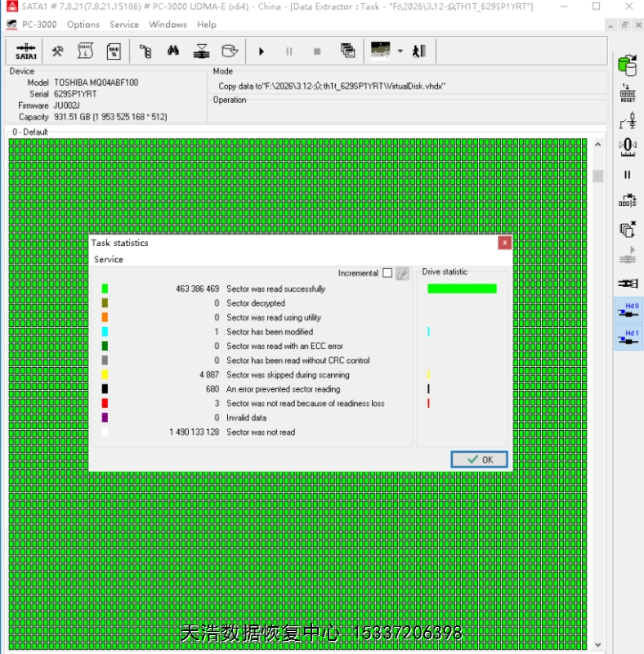
Task: Click yellow swatch for skipped sectors
Action: click(x=105, y=375)
